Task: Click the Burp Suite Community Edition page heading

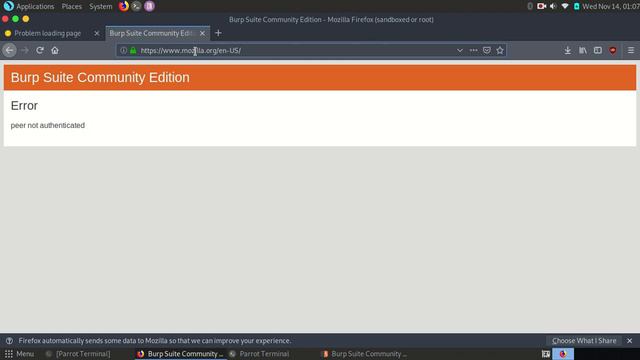Action: [x=100, y=78]
